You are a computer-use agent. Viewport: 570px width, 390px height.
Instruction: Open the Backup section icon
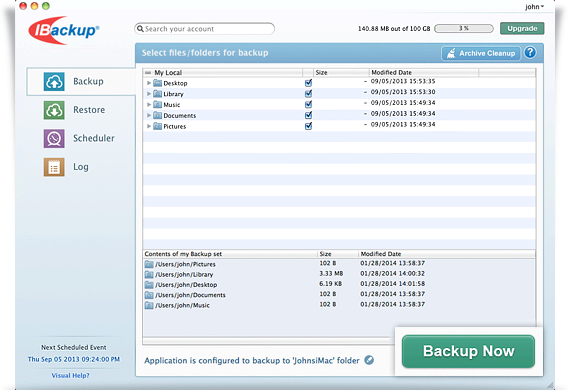[54, 81]
